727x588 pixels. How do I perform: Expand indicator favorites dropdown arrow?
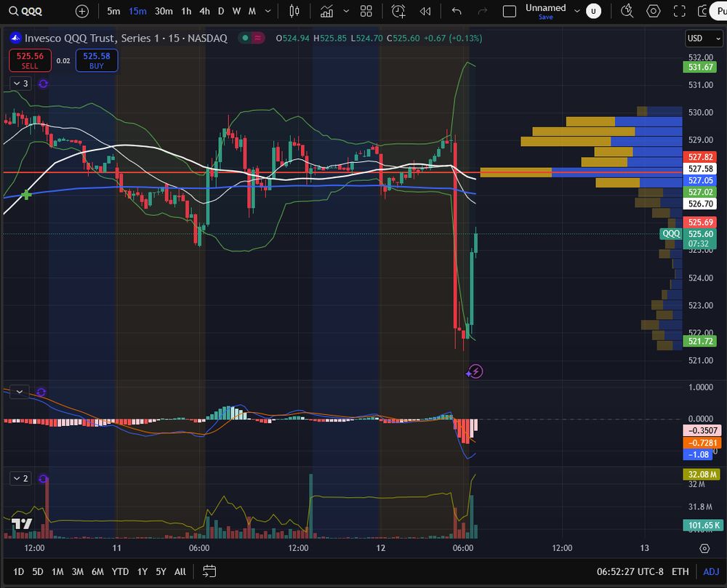click(346, 11)
